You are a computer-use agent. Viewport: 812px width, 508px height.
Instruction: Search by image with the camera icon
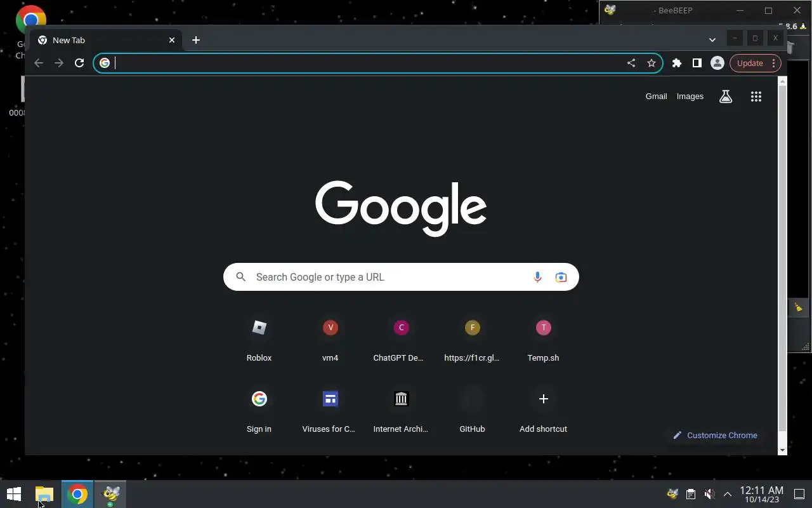561,277
